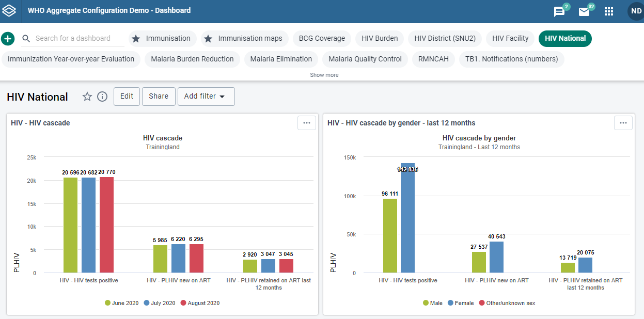The width and height of the screenshot is (644, 319).
Task: Click the Share button
Action: (x=159, y=97)
